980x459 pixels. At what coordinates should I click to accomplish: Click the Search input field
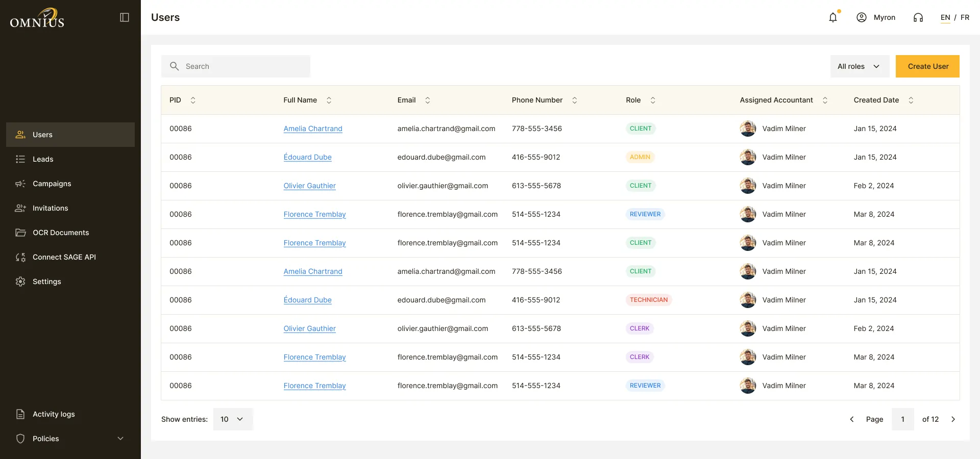pos(236,66)
